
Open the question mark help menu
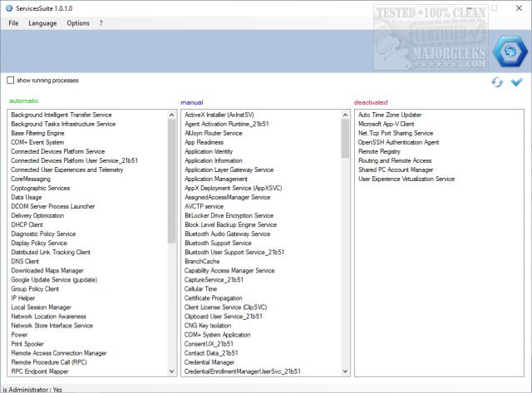tap(101, 23)
